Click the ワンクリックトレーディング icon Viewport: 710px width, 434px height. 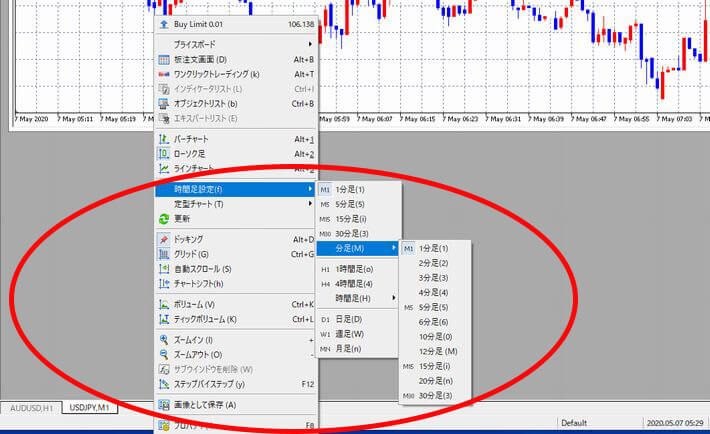point(164,74)
